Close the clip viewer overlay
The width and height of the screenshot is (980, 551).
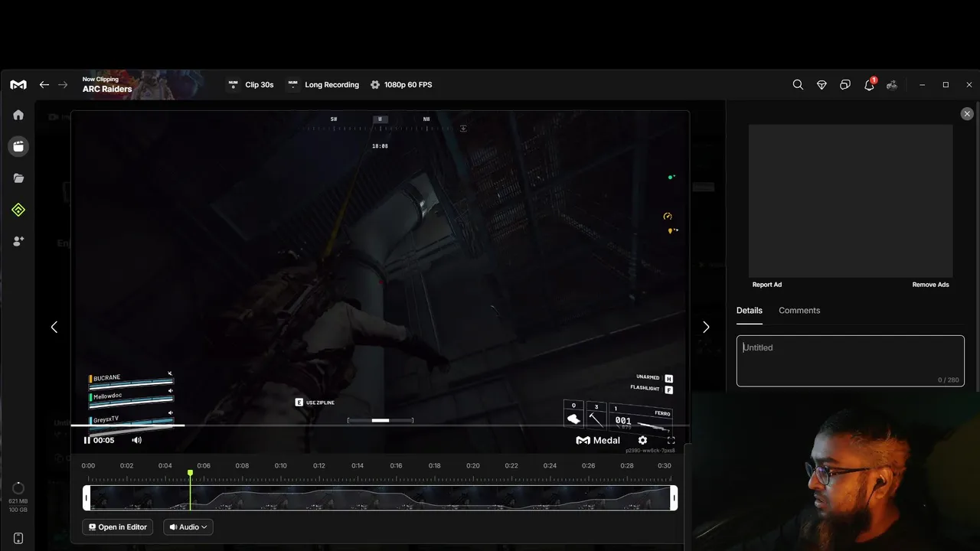[967, 113]
